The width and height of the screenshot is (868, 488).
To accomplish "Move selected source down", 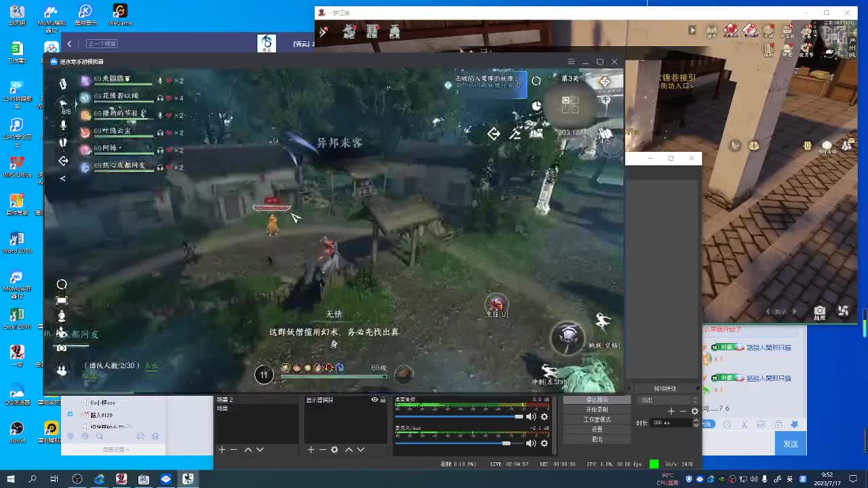I will click(x=360, y=449).
